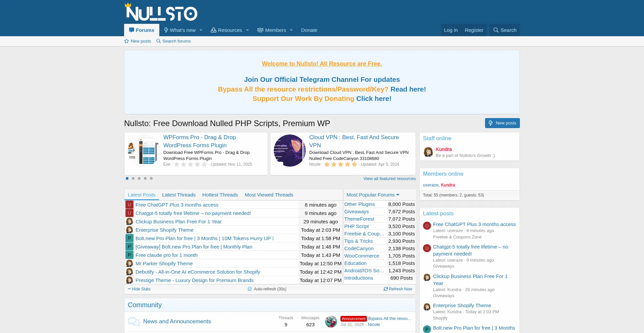Select the fifth featured carousel dot

pyautogui.click(x=151, y=178)
